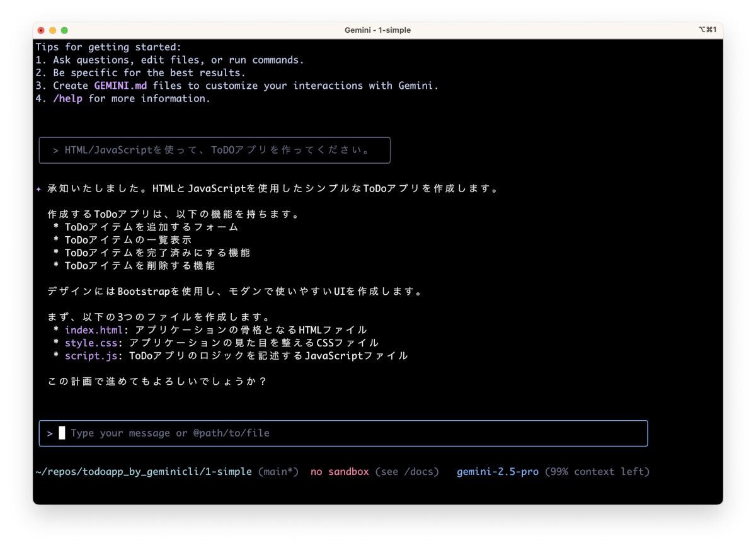Click bullet 'ToDoアイテムを完了済みにする機能'

coord(157,253)
